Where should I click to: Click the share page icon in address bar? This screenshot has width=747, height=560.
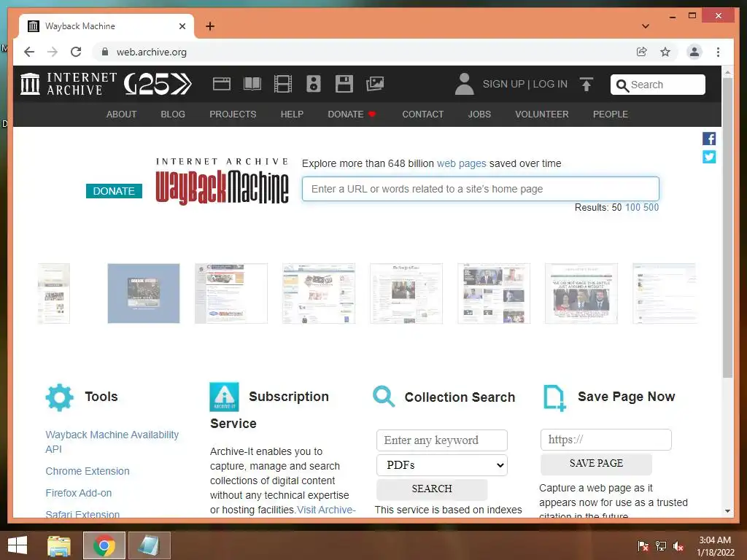pos(642,52)
